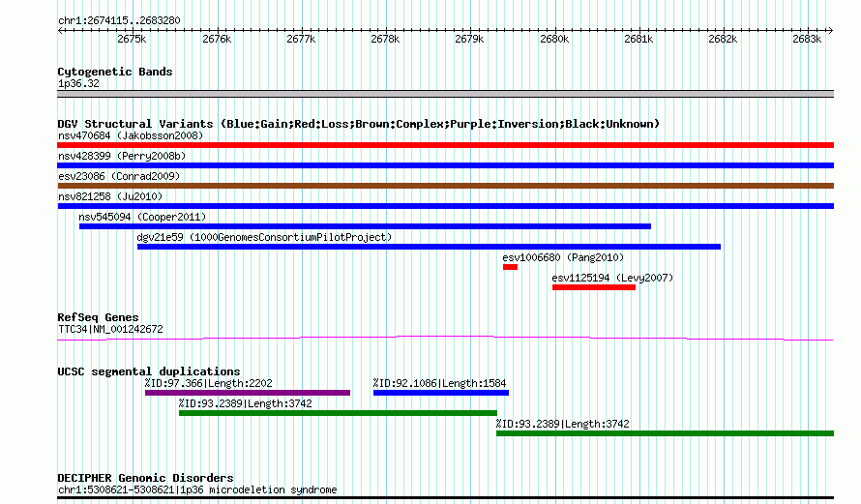861x504 pixels.
Task: Click the 1p36.32 band label
Action: [78, 83]
